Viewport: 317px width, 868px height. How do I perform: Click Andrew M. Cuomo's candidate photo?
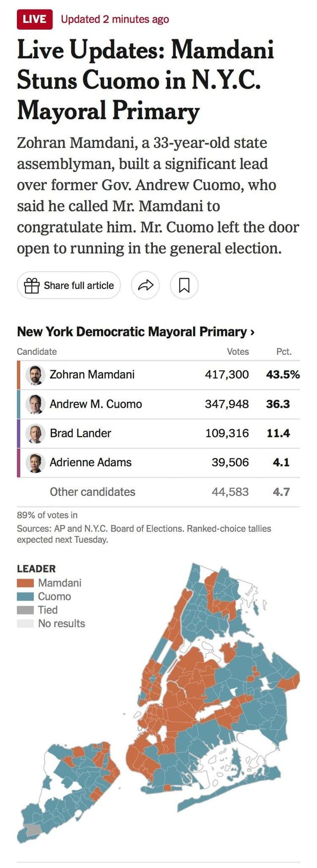[x=35, y=404]
